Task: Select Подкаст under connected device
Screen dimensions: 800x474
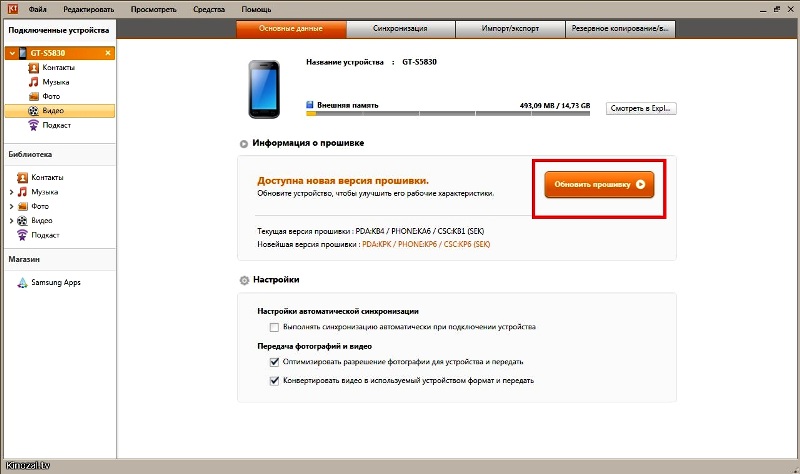Action: 49,125
